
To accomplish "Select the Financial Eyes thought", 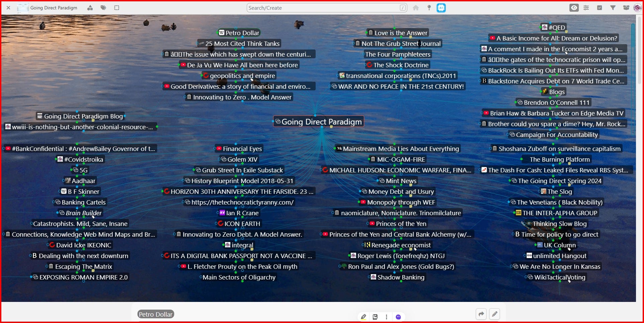I will pos(239,149).
